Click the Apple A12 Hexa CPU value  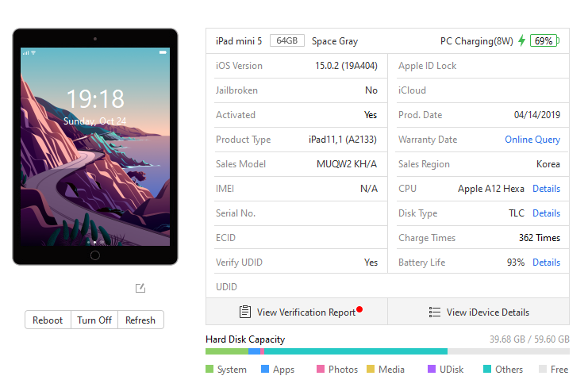(x=491, y=189)
